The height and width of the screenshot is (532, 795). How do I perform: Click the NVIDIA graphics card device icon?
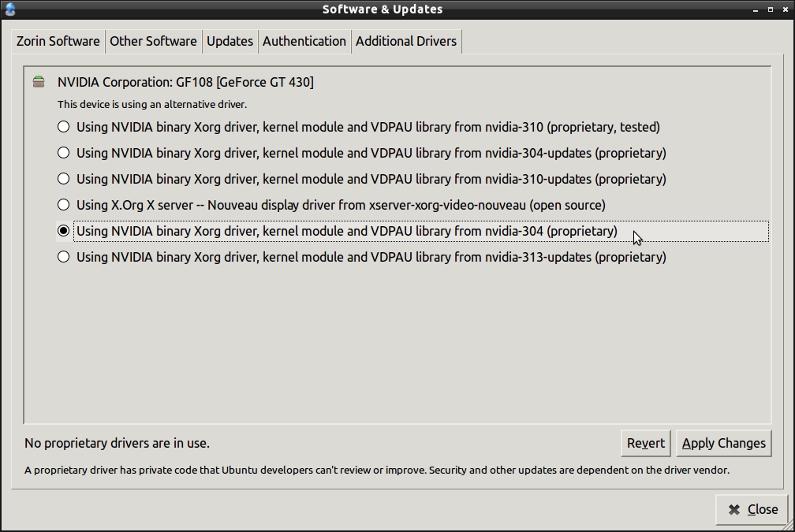click(39, 82)
